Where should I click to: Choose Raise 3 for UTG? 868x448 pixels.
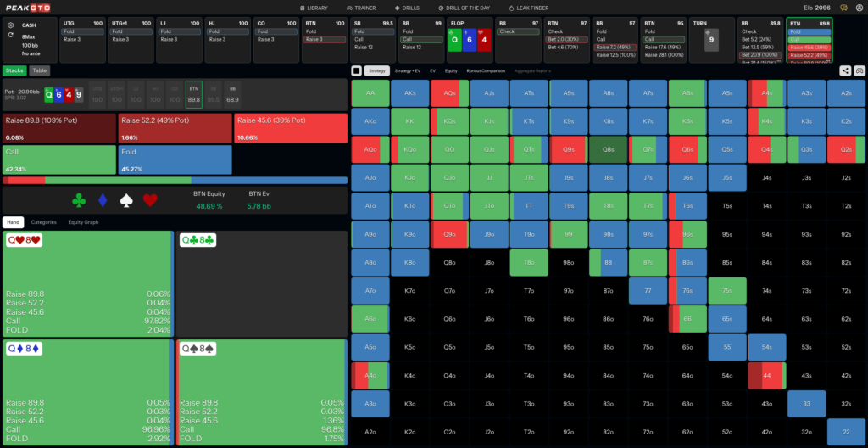click(x=82, y=39)
